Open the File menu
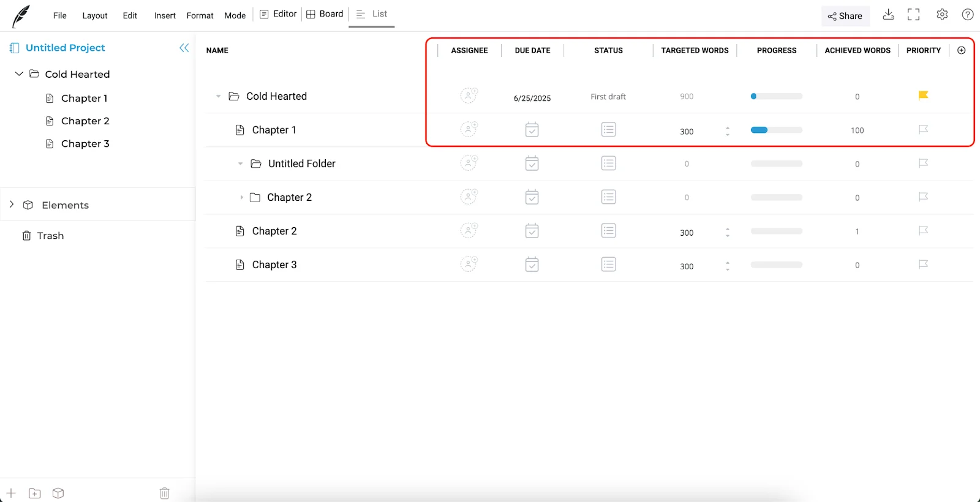The image size is (980, 502). [x=60, y=16]
